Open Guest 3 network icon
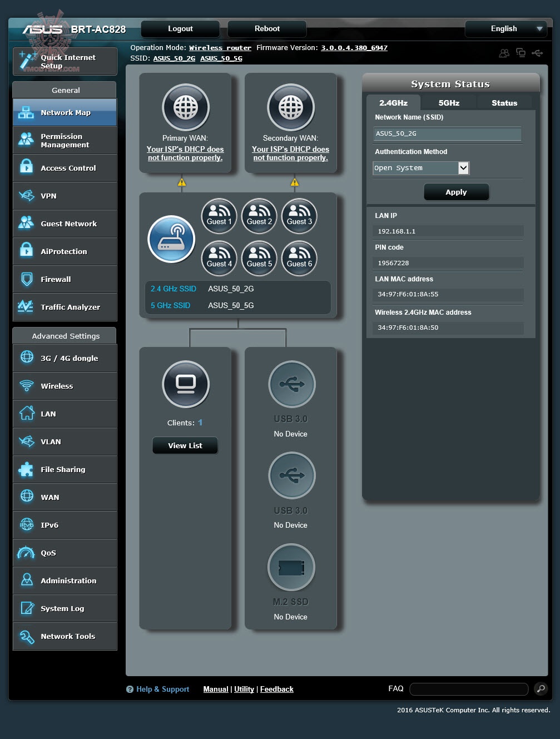Screen dimensions: 560x739 (x=299, y=216)
